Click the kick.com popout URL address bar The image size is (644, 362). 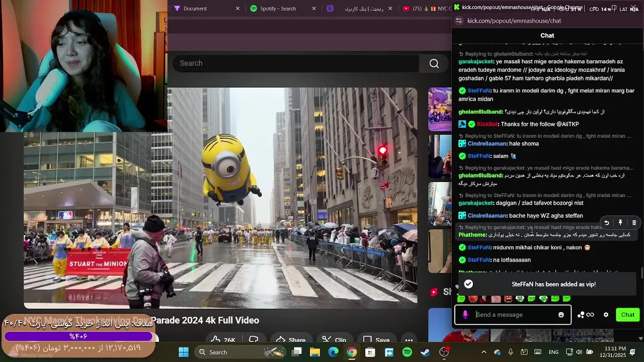[x=514, y=21]
